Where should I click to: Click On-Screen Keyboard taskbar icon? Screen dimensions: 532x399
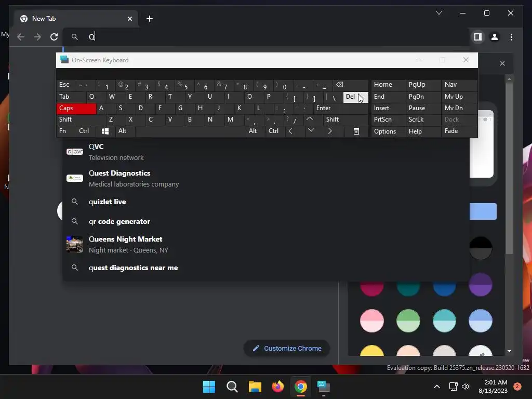pyautogui.click(x=323, y=387)
